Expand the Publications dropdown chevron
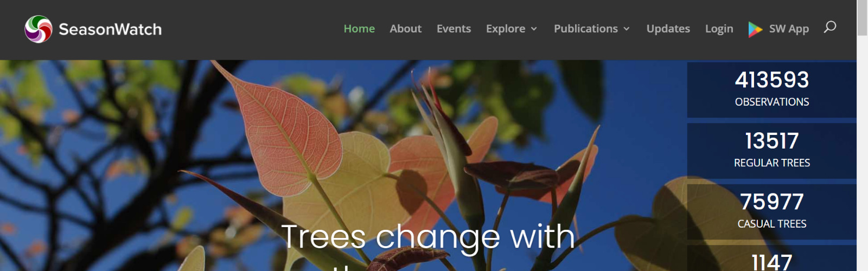The image size is (868, 271). (627, 29)
